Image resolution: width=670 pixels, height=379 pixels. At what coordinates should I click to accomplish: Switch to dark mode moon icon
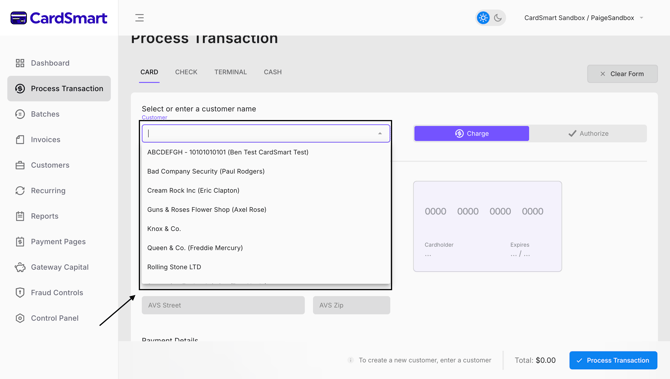point(498,18)
